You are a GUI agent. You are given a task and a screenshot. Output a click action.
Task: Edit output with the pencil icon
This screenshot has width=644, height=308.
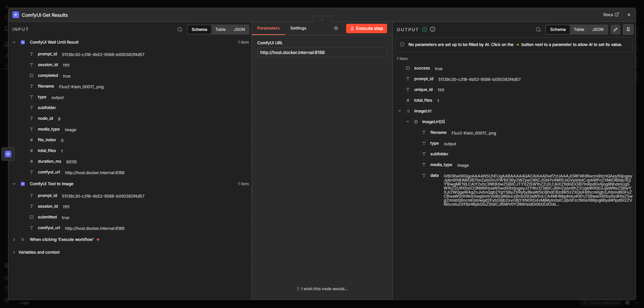615,30
